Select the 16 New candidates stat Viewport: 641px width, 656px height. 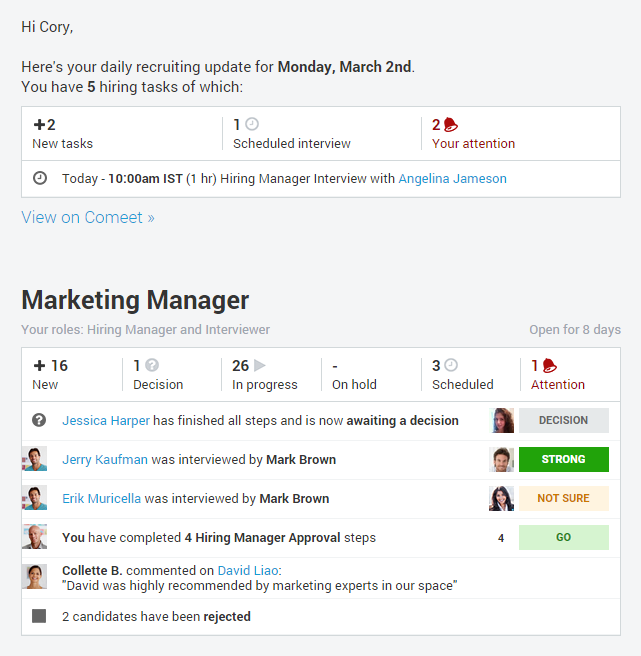point(51,374)
